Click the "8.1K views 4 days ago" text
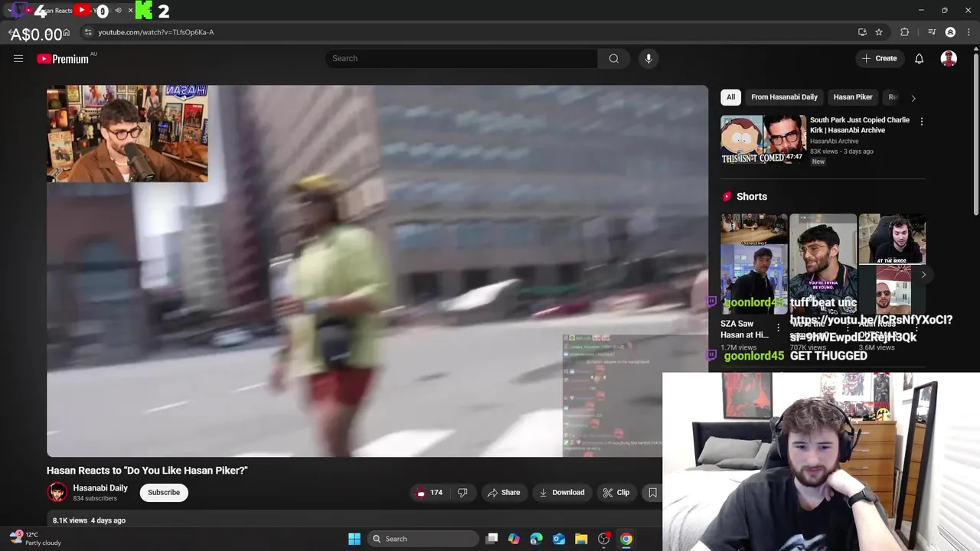Image resolution: width=980 pixels, height=551 pixels. click(x=89, y=520)
